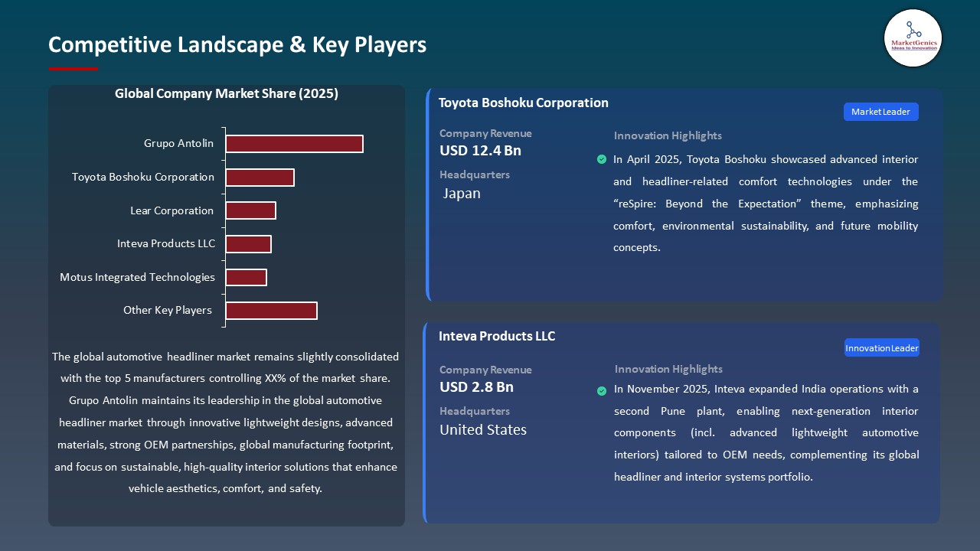Click the chart title 'Global Company Market Share (2025)'

[227, 94]
